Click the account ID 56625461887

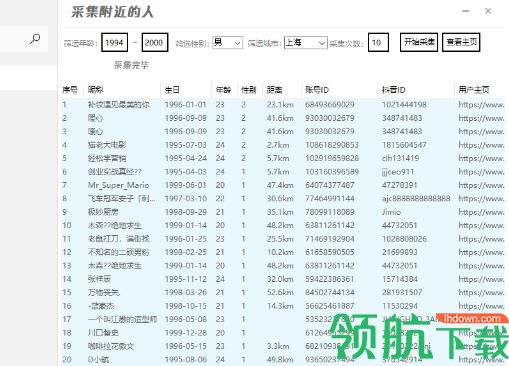coord(330,306)
